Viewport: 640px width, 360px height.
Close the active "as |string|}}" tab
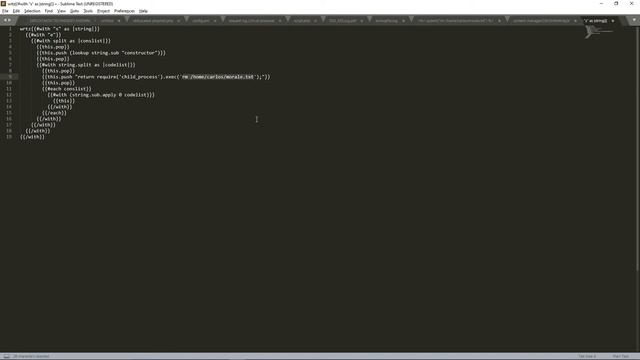pos(613,21)
